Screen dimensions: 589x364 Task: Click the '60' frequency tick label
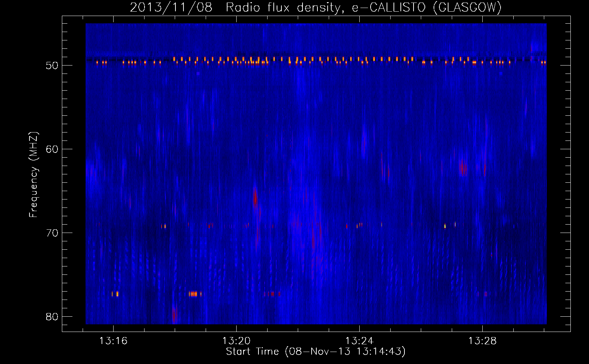click(x=52, y=149)
